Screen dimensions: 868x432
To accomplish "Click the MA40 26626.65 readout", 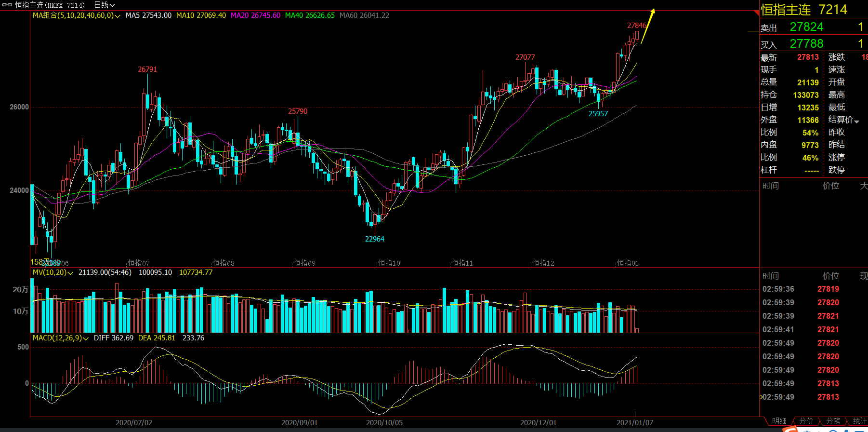I will click(310, 15).
